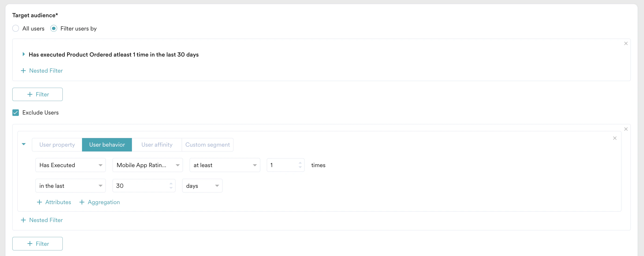The image size is (644, 256).
Task: Click the plus icon next to Attributes
Action: (40, 202)
